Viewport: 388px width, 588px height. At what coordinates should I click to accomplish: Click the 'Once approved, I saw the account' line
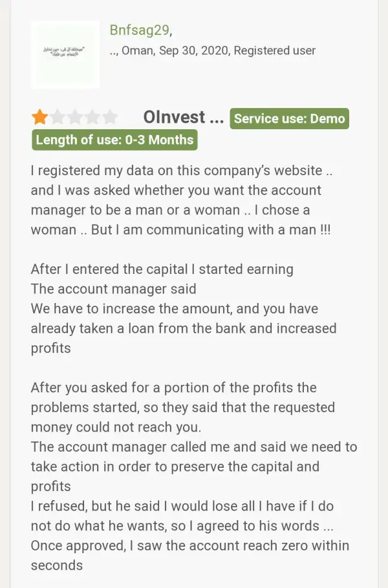pyautogui.click(x=189, y=545)
